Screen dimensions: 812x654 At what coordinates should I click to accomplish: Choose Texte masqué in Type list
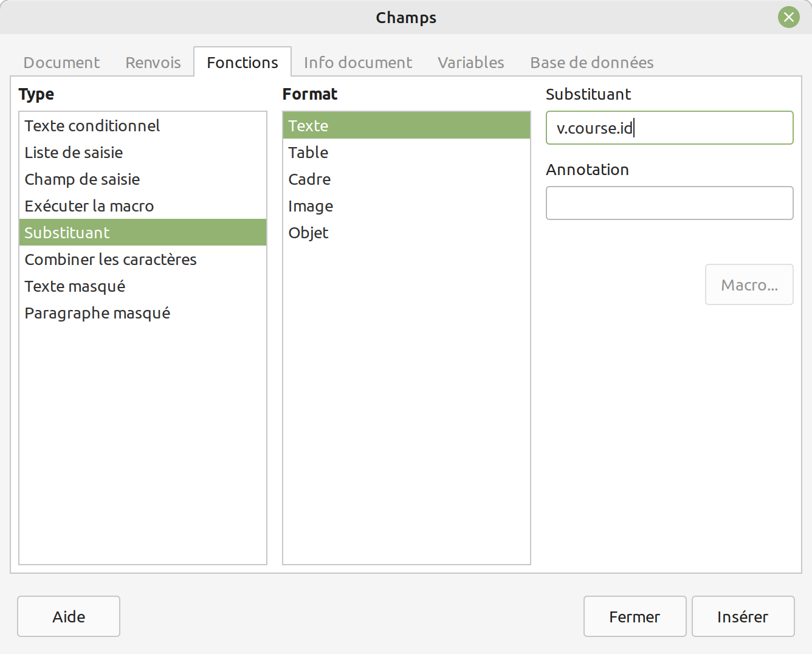tap(75, 286)
